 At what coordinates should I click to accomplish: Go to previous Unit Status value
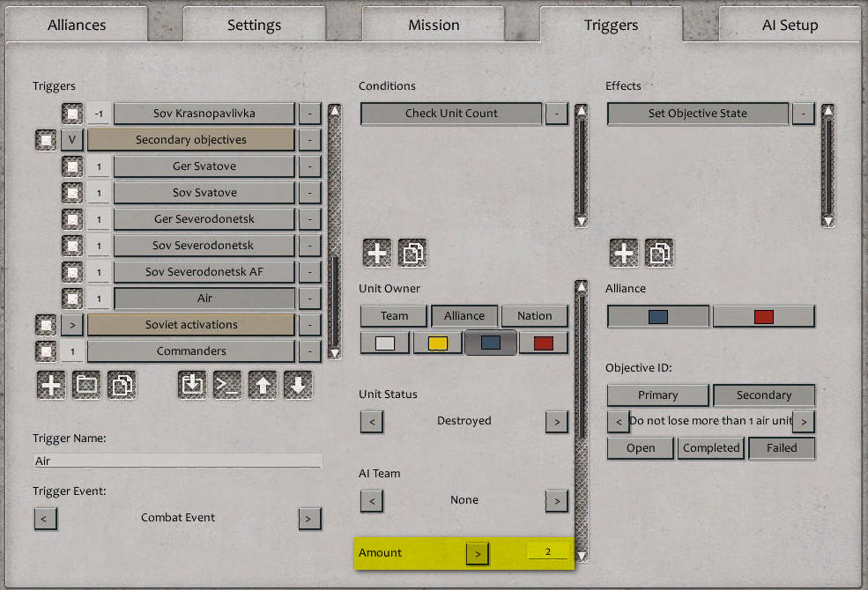click(372, 422)
